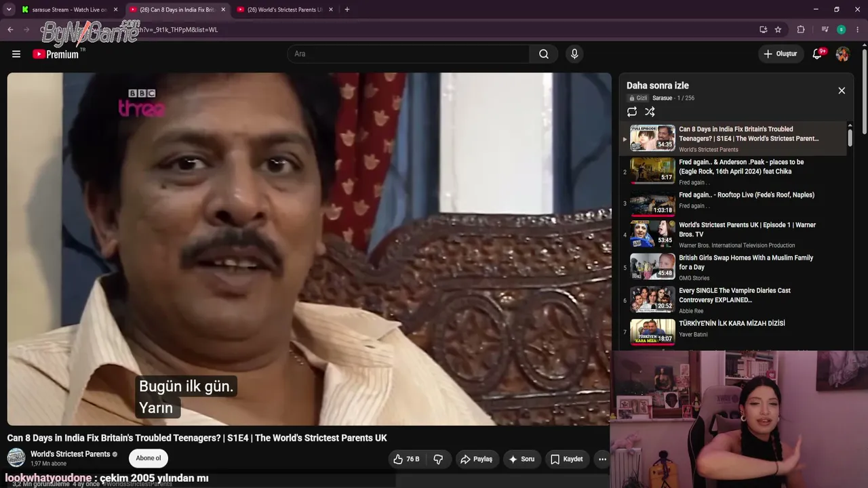Toggle playlist loop
The image size is (868, 488).
click(632, 112)
